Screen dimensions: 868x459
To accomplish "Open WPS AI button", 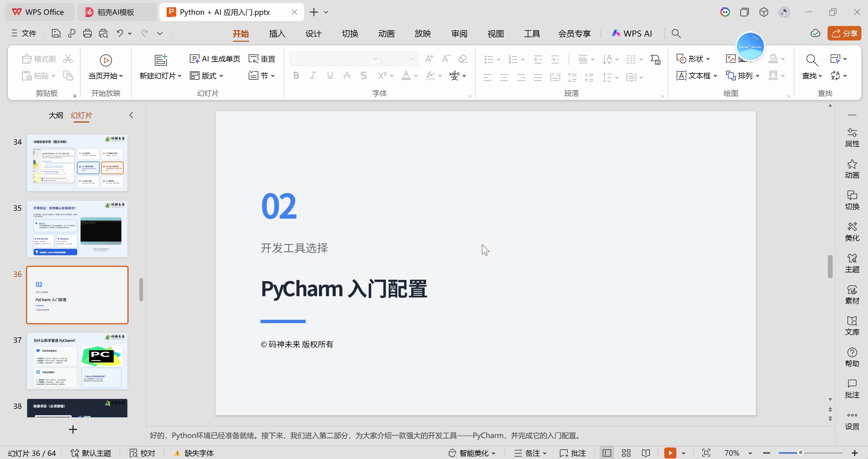I will (632, 34).
